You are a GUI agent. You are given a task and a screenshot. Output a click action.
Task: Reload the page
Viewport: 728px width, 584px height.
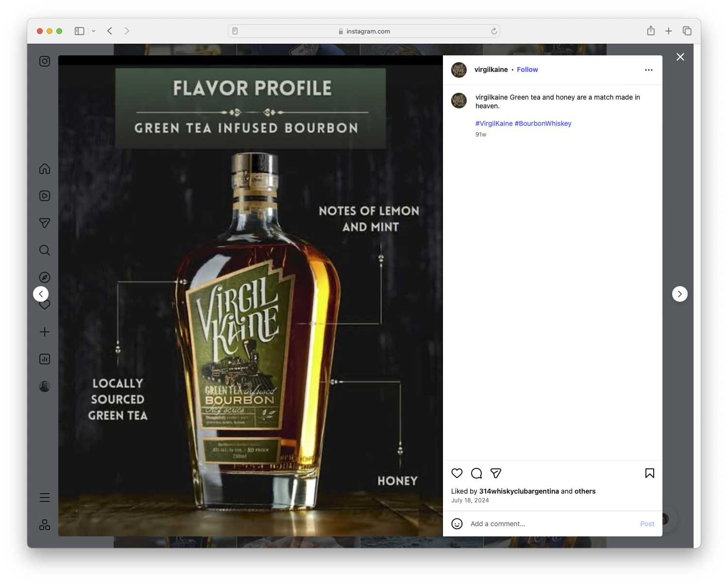click(x=494, y=31)
